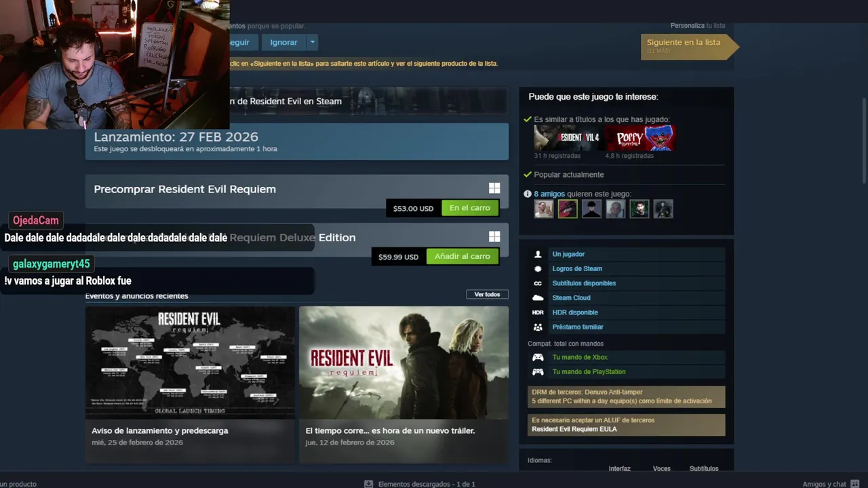The height and width of the screenshot is (488, 868).
Task: Click the Popular actualmente text
Action: [x=568, y=174]
